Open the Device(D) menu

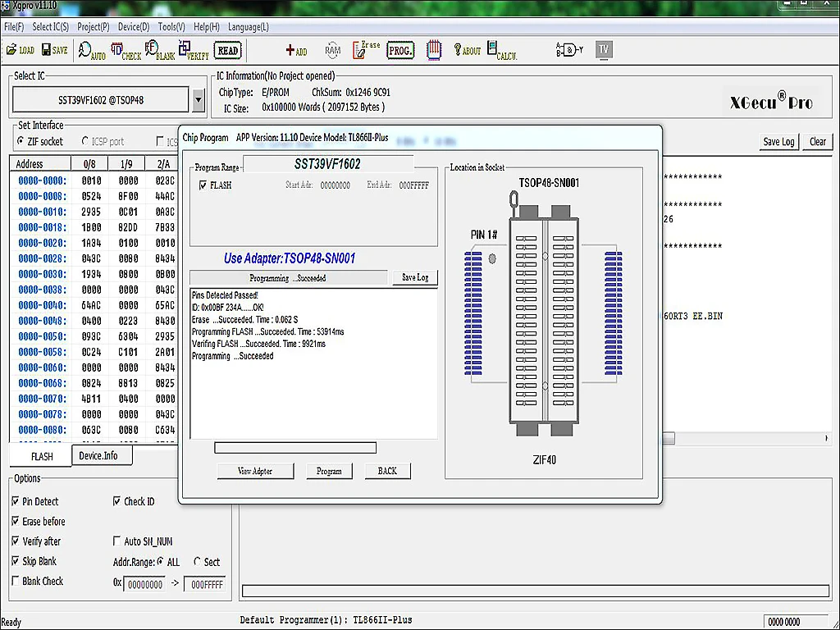coord(134,27)
